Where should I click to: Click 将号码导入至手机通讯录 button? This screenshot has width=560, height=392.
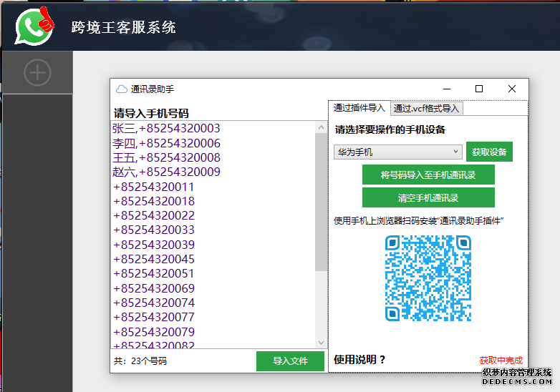point(428,175)
